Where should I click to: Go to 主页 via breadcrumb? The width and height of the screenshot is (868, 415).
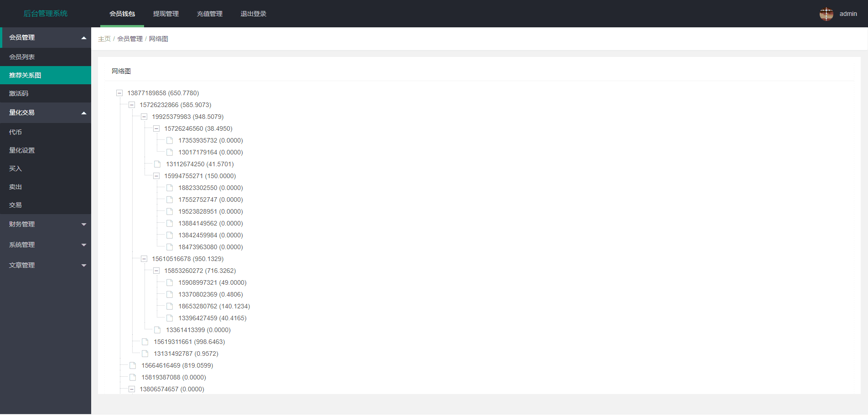point(104,39)
